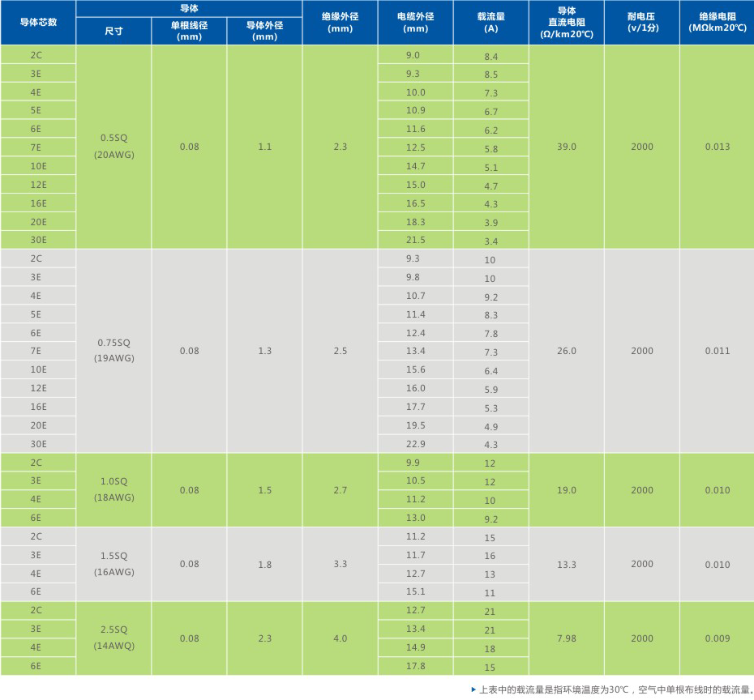Click the 0.75SQ (19AWG) size cell
Image resolution: width=754 pixels, height=700 pixels.
pyautogui.click(x=114, y=350)
